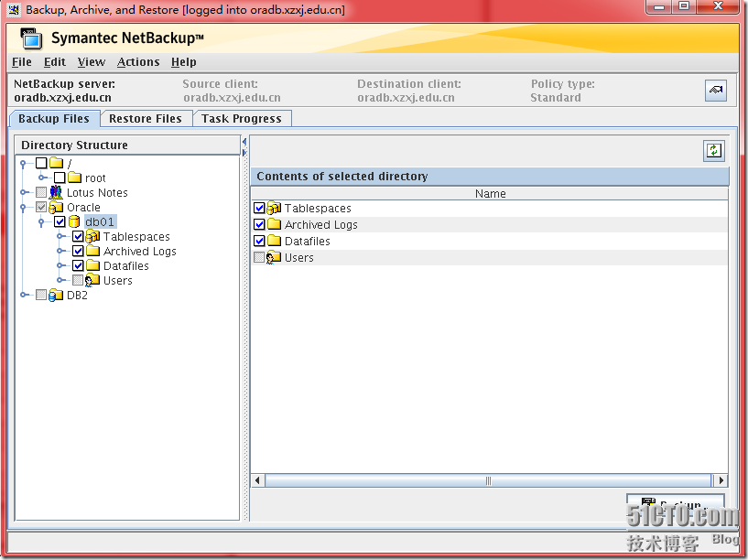748x560 pixels.
Task: Expand the Archived Logs tree node
Action: 60,251
